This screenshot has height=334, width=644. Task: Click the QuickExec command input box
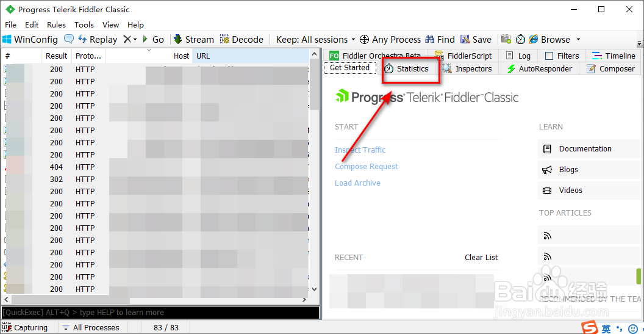(160, 313)
